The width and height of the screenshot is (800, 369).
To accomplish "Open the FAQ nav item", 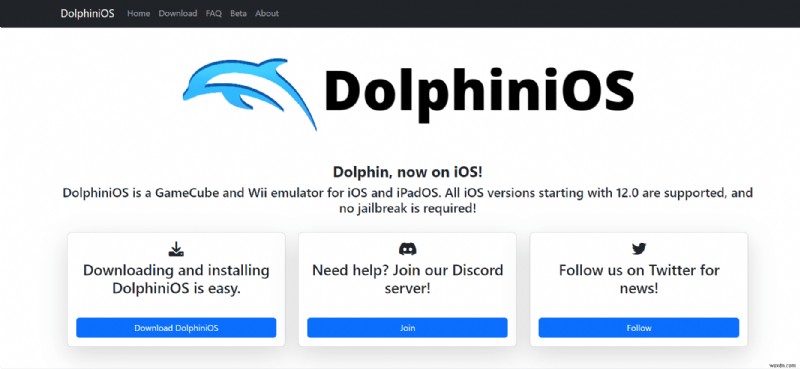I will pos(214,14).
